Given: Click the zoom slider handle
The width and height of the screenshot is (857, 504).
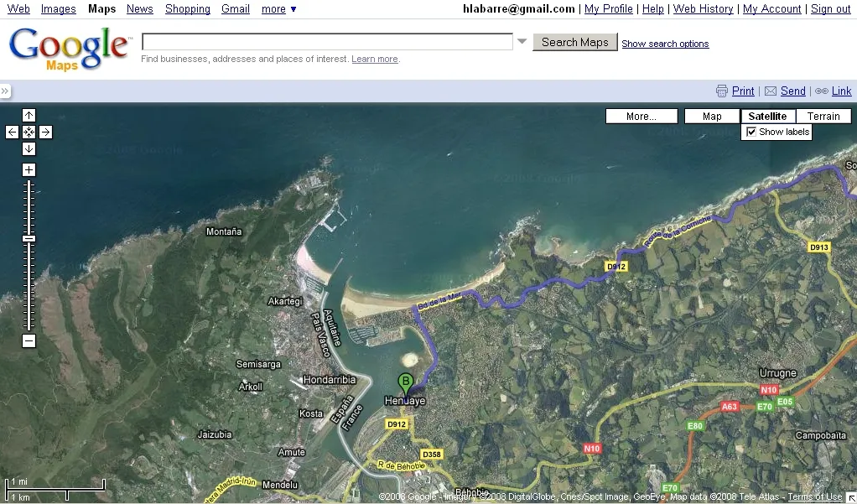Looking at the screenshot, I should [x=29, y=238].
